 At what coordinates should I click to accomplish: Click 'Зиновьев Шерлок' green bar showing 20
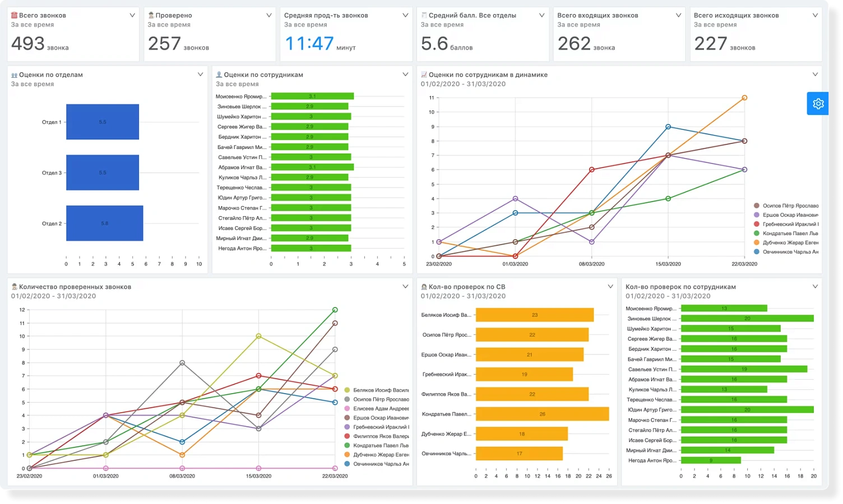click(x=747, y=319)
